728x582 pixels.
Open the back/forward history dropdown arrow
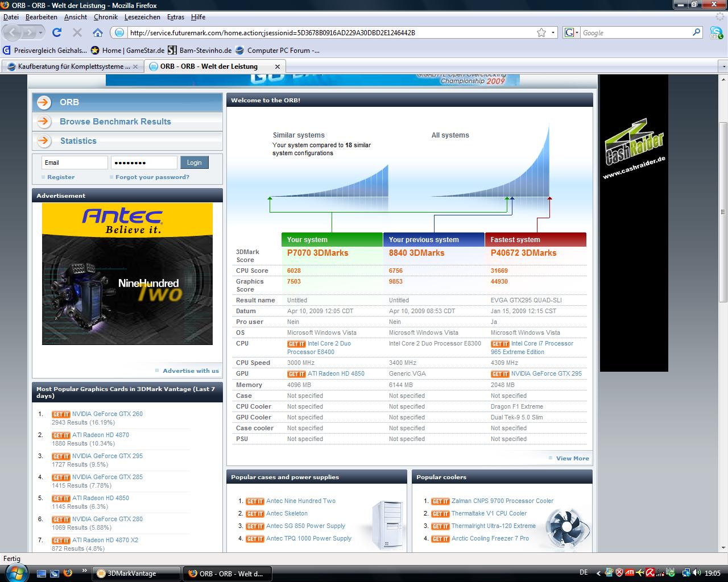(40, 32)
